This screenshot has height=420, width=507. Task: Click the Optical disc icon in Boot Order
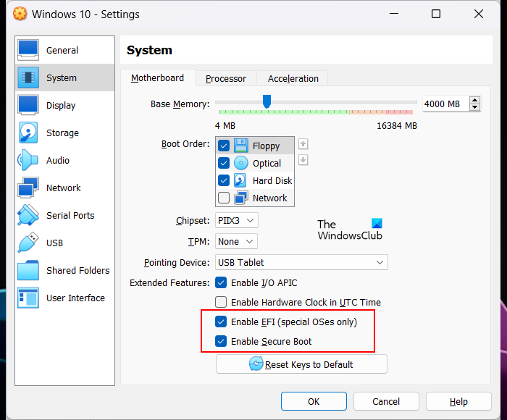241,163
